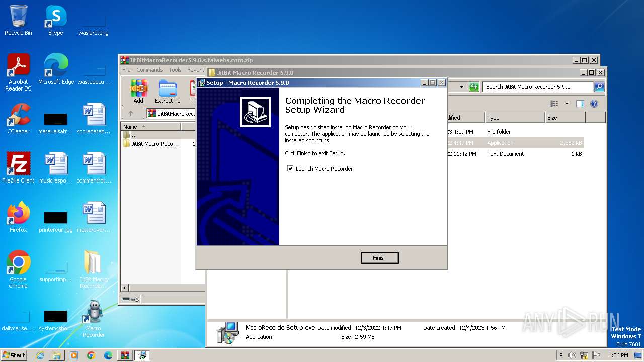
Task: Open Explorer view options dropdown arrow
Action: 567,104
